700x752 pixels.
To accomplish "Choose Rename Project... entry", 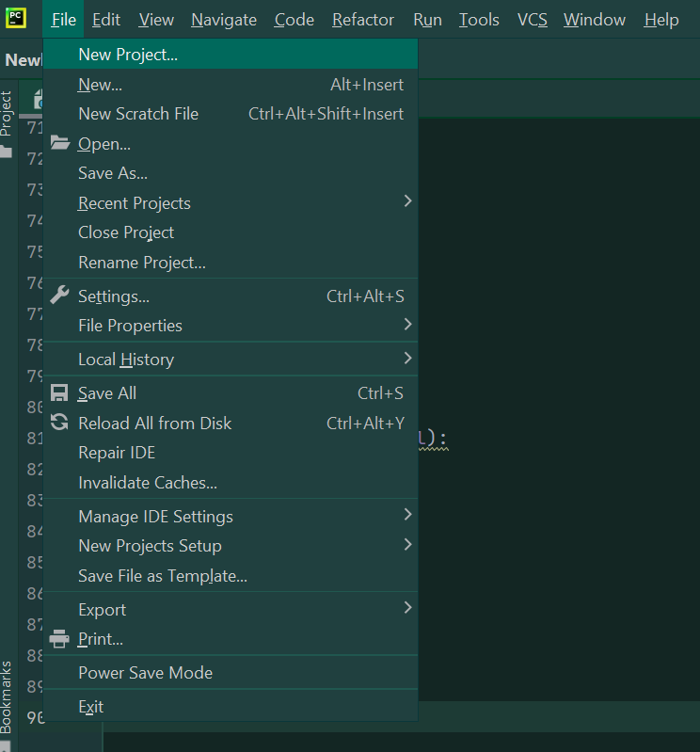I will 231,263.
